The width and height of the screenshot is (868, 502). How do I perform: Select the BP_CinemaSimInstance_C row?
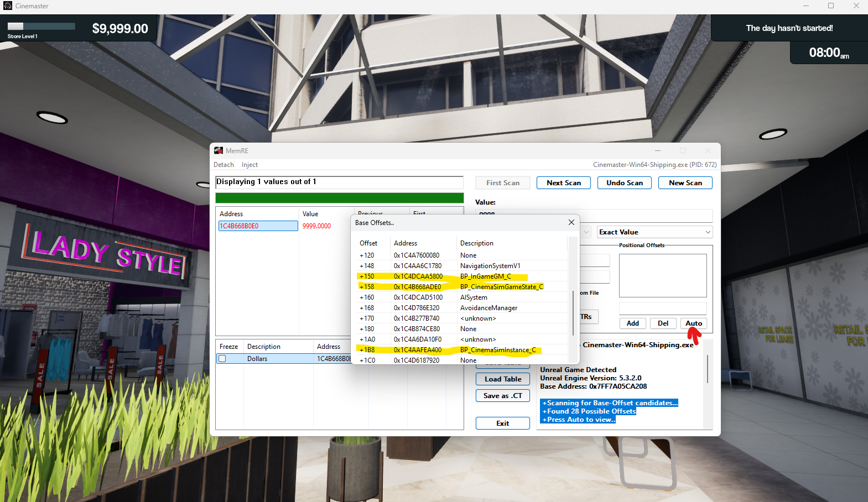(462, 350)
